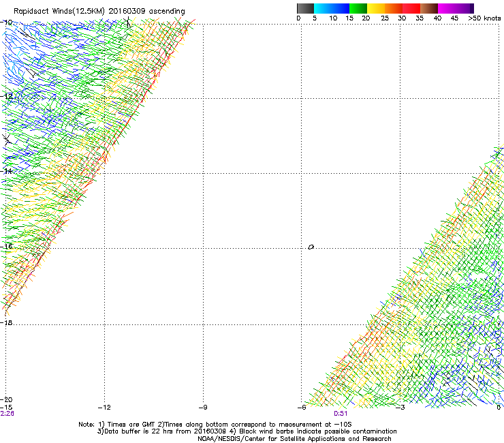504x443 pixels.
Task: Click the '-3' longitude label on bottom axis
Action: pos(400,408)
